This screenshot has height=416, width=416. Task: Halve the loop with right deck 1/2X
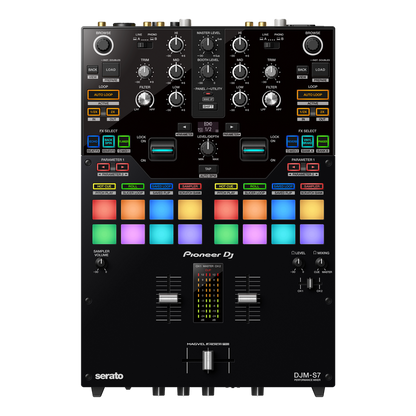click(x=303, y=112)
